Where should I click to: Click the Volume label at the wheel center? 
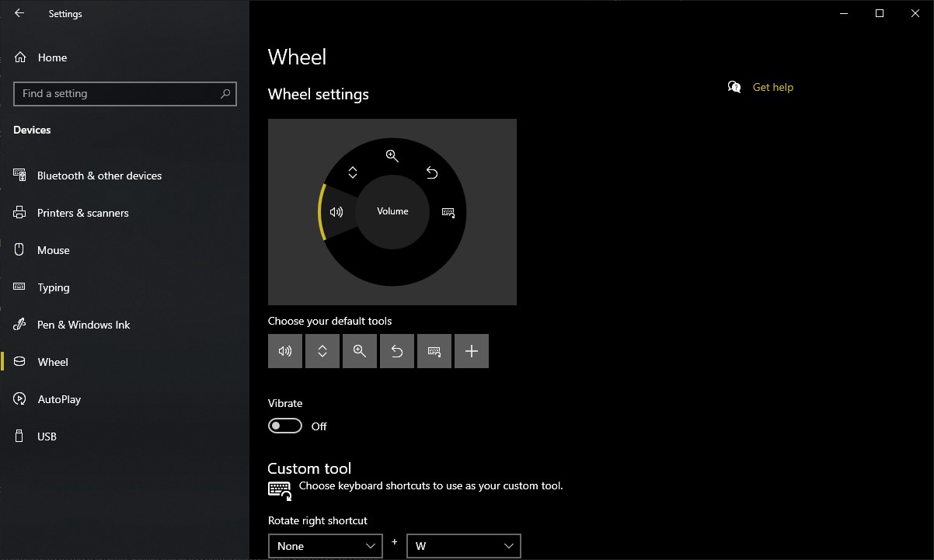(x=392, y=210)
